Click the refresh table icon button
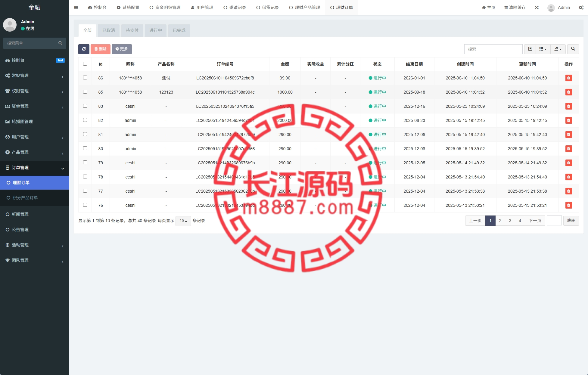This screenshot has height=375, width=588. [x=84, y=49]
